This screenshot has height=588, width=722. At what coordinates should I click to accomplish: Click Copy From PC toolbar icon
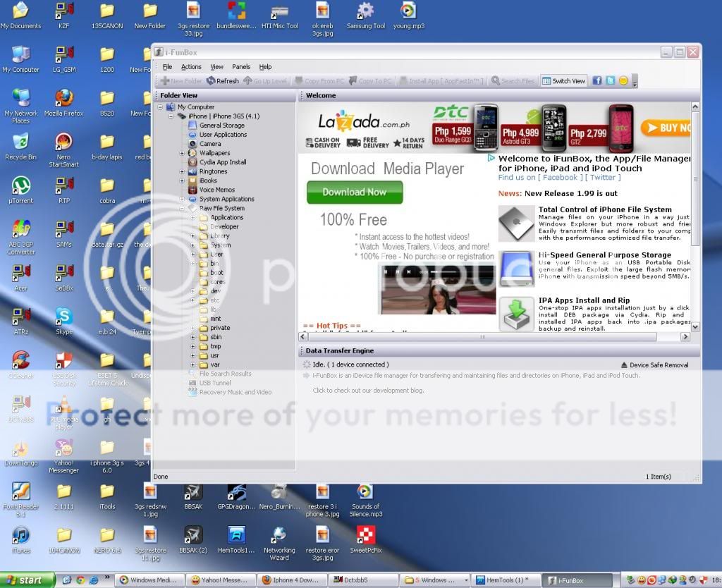pos(319,81)
